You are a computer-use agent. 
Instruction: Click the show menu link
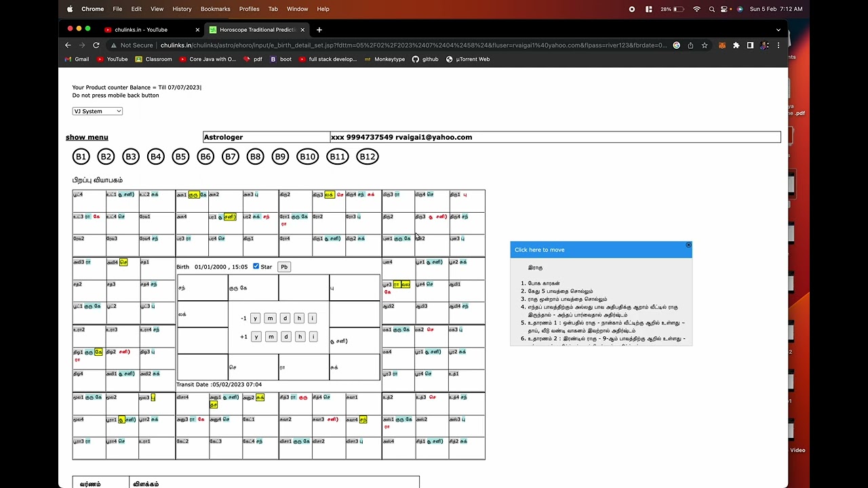point(87,137)
